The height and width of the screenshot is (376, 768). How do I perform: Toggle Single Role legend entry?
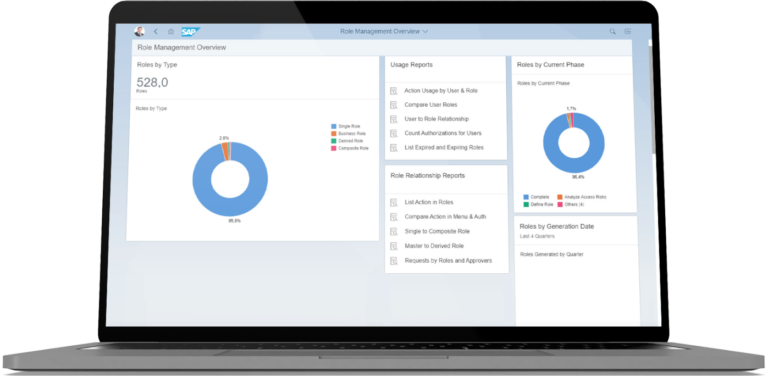[x=346, y=126]
